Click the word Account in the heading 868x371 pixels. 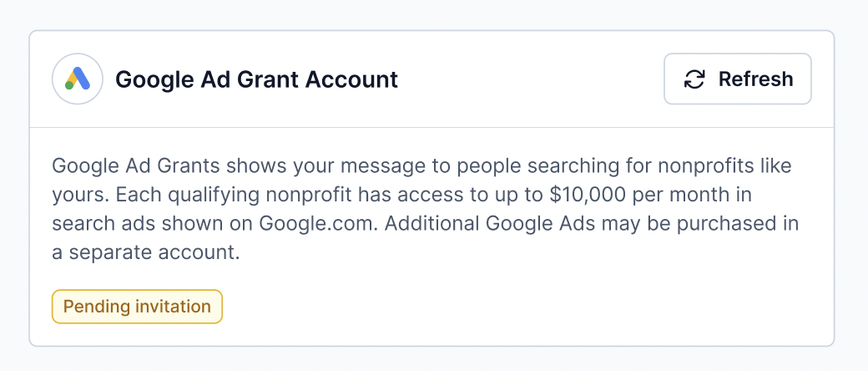pos(352,79)
